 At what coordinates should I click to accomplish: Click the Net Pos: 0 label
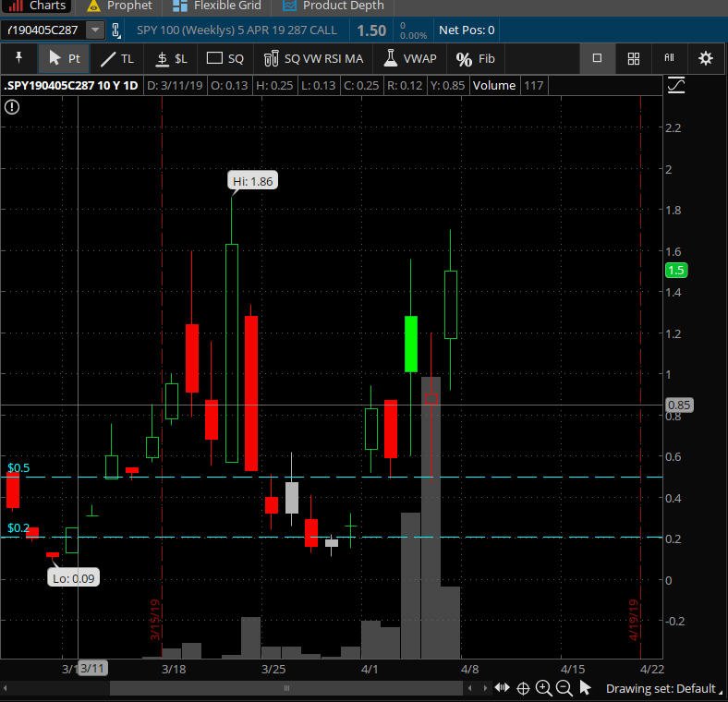pyautogui.click(x=467, y=30)
